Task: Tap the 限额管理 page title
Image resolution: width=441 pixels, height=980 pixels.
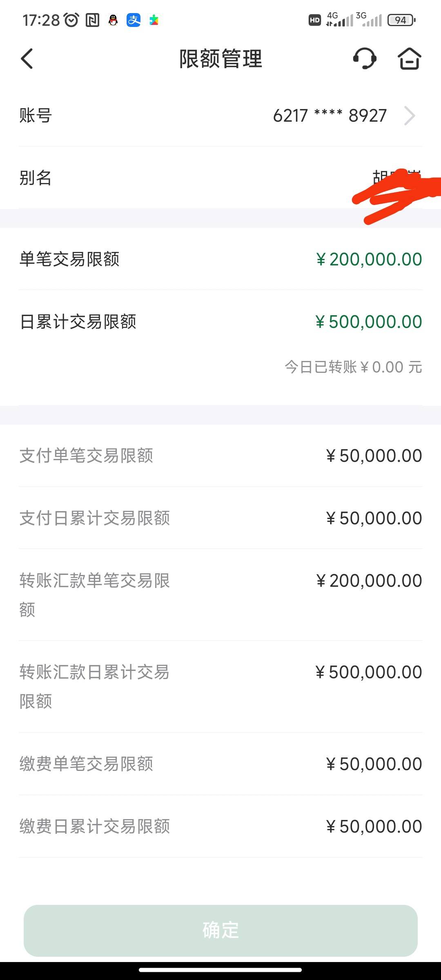Action: pos(220,59)
